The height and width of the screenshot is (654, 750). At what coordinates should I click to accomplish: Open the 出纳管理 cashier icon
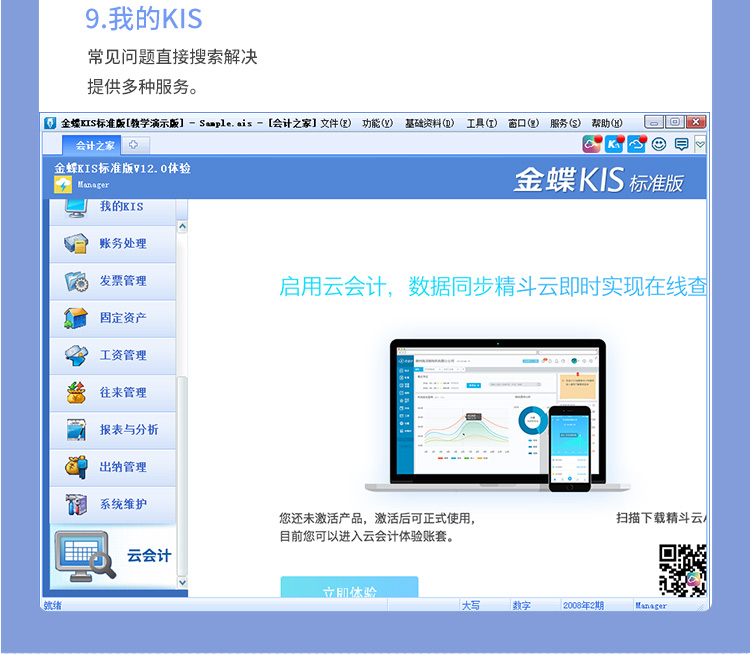pos(76,467)
